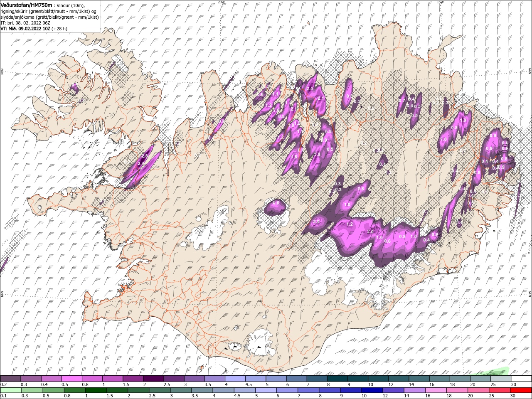Click the 20W longitude label
The height and width of the screenshot is (399, 532).
coord(221,2)
